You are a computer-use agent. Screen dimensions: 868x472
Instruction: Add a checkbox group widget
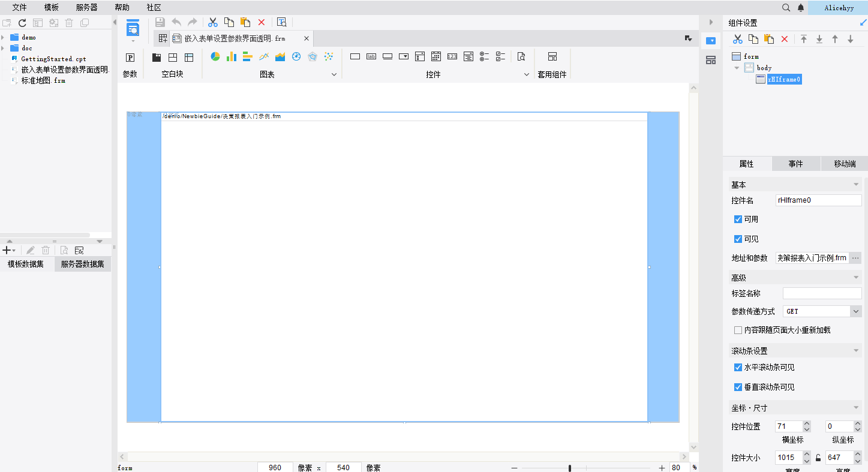501,56
